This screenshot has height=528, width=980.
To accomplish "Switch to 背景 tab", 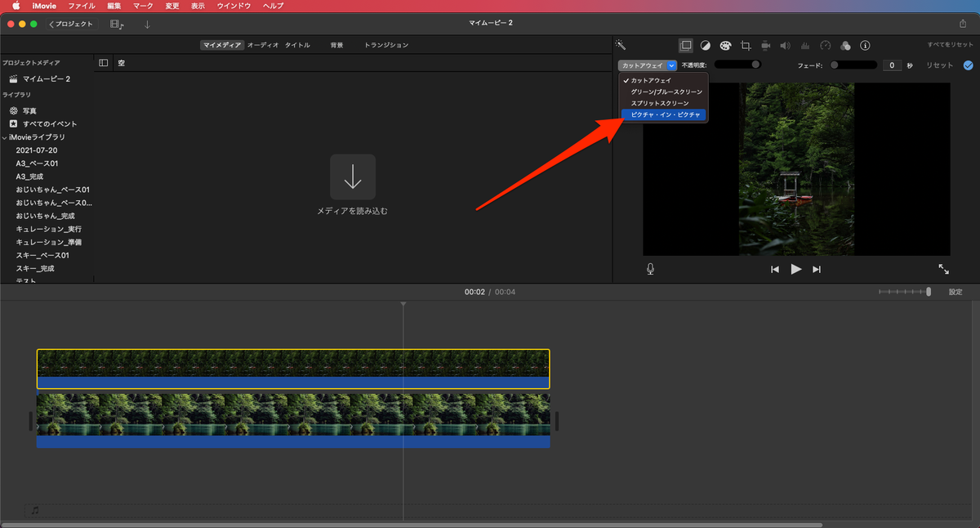I will tap(336, 45).
